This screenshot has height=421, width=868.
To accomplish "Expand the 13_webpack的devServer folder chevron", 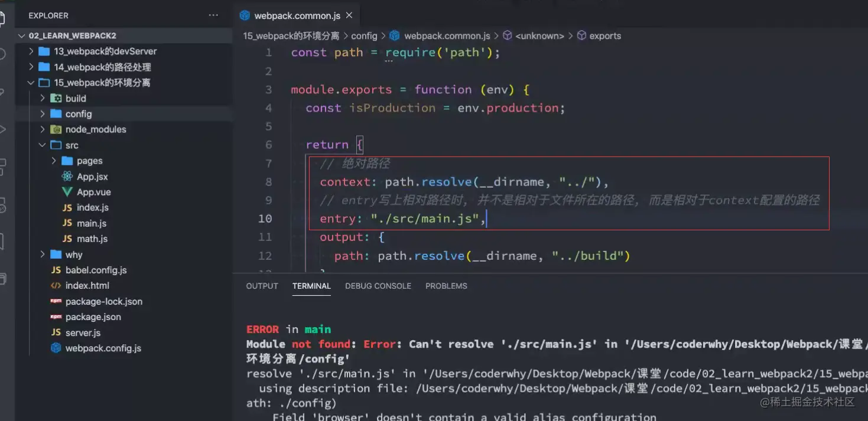I will pos(31,51).
